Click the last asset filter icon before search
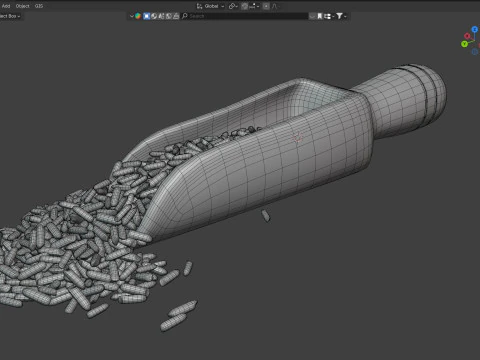The width and height of the screenshot is (480, 360). [176, 16]
